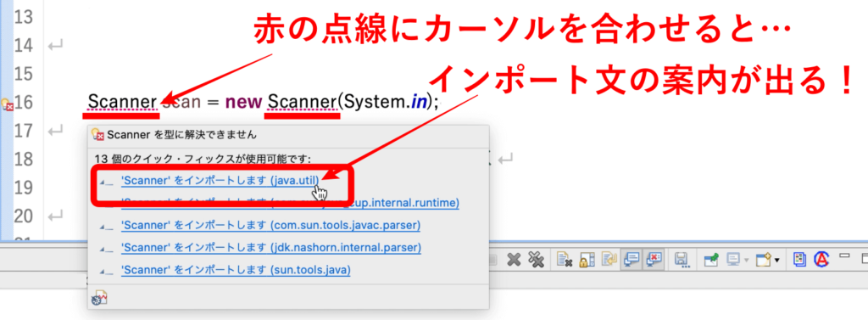Click import icon beside jdk.nashorn.internal.parser fix
The image size is (868, 320).
(107, 249)
